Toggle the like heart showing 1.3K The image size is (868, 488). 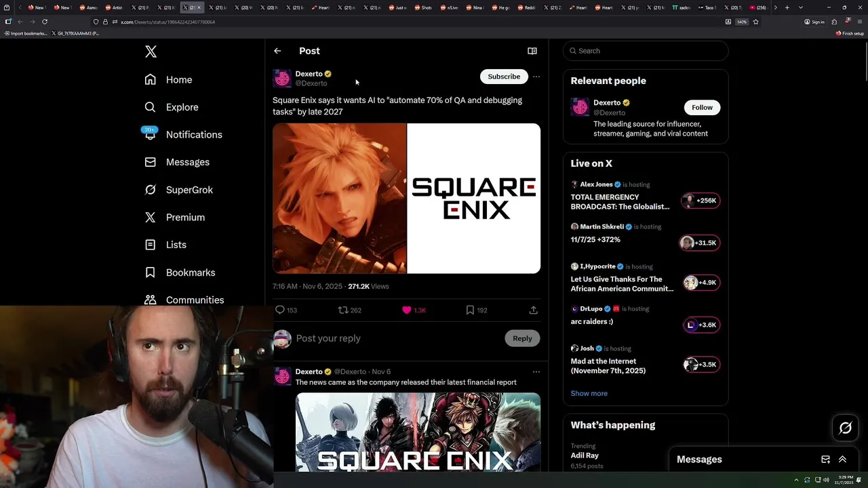click(407, 310)
